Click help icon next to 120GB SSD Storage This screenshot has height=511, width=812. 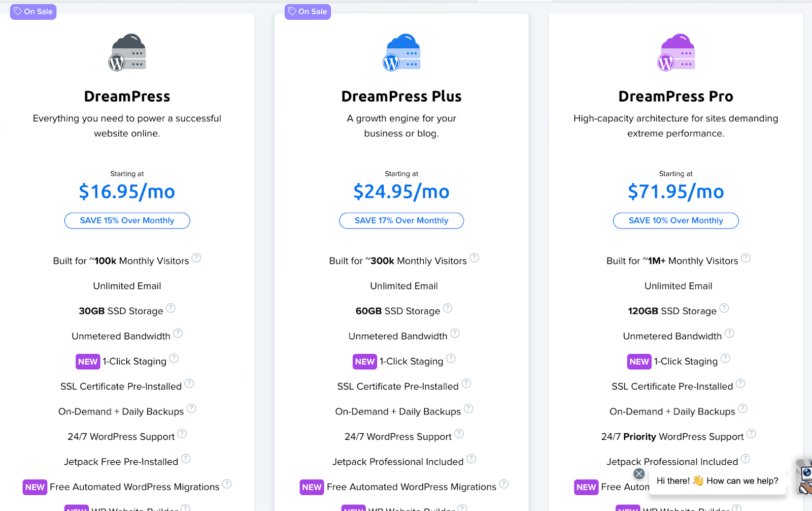coord(724,308)
